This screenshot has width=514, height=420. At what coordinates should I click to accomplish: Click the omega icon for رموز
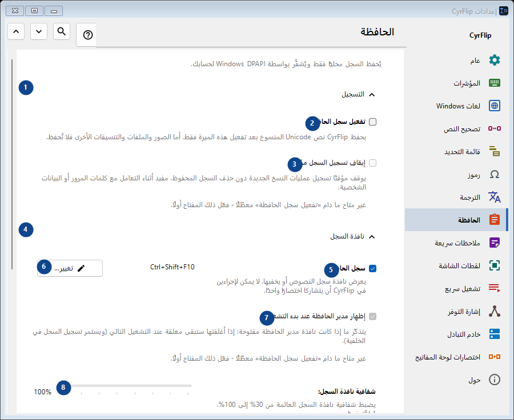pyautogui.click(x=495, y=174)
